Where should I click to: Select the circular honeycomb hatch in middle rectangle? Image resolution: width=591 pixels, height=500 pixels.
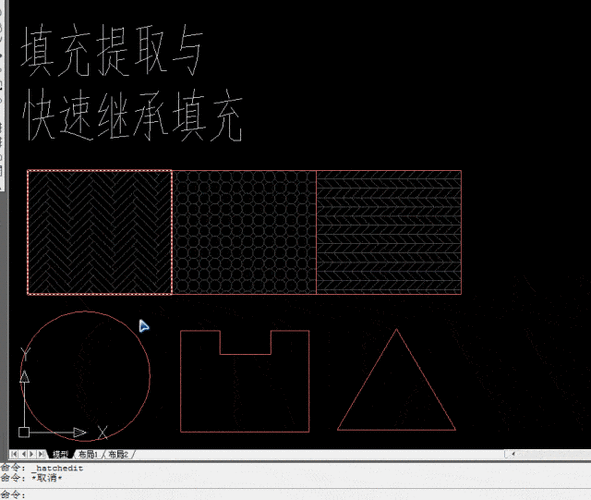coord(244,232)
